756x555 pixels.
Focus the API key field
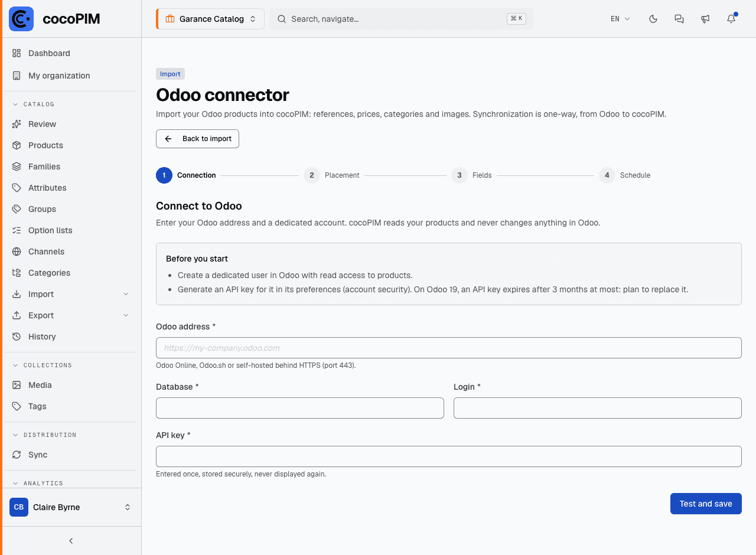click(x=449, y=456)
